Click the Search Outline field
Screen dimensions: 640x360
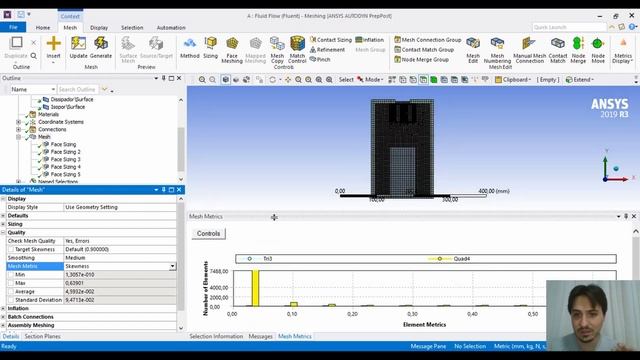point(78,89)
